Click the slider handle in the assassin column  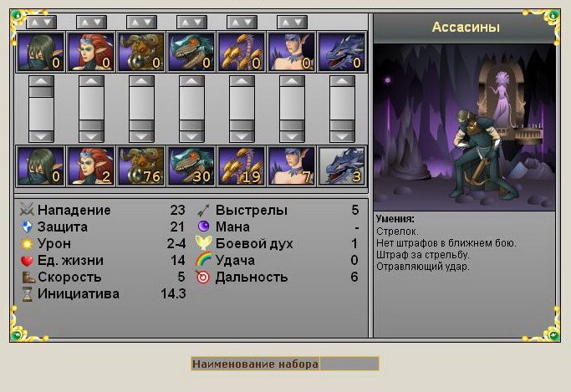[x=41, y=92]
